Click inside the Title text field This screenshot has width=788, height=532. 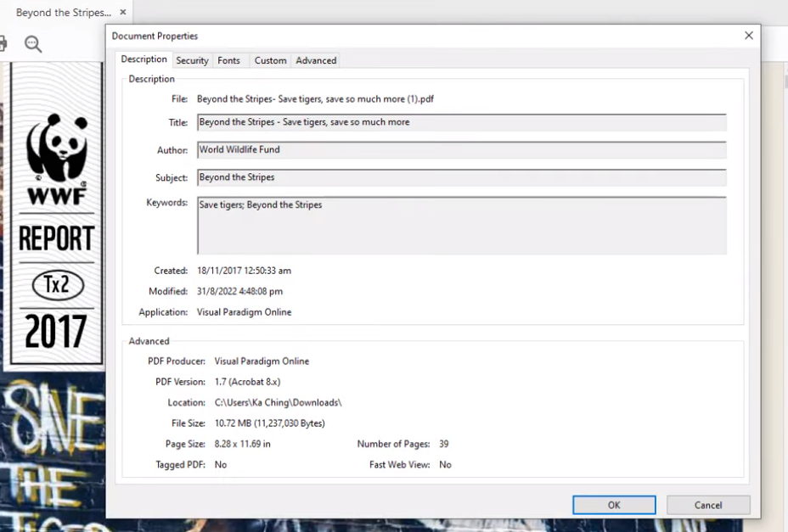pyautogui.click(x=461, y=122)
